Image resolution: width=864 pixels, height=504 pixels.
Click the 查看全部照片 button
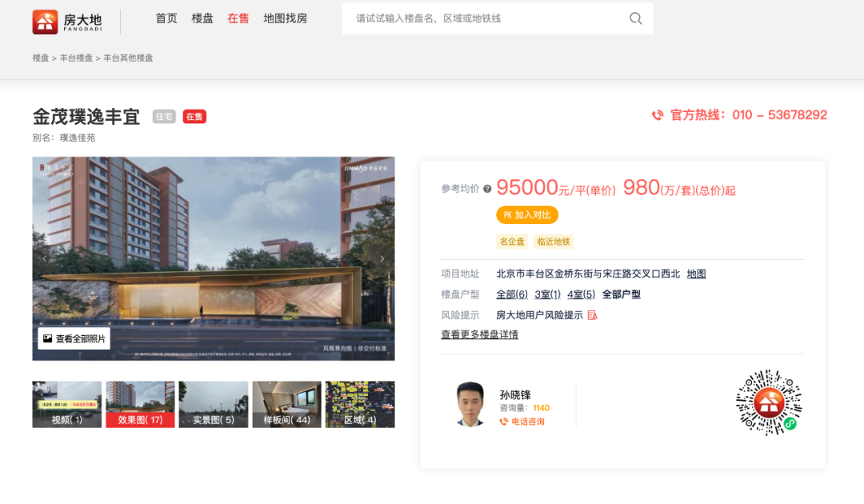point(74,338)
